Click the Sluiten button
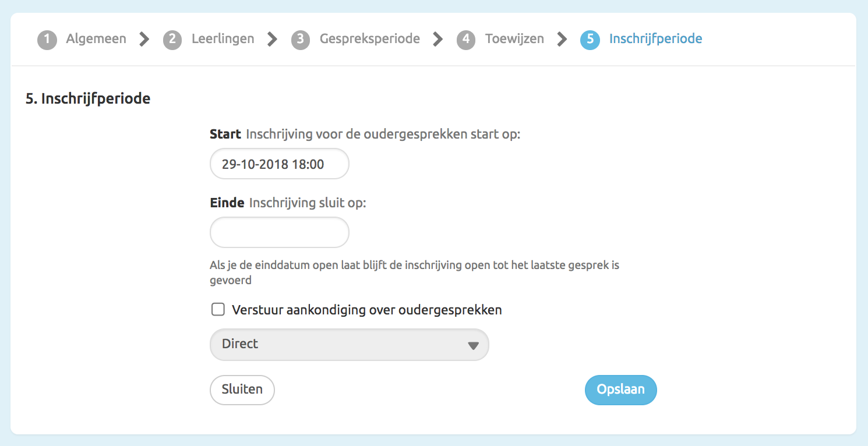This screenshot has width=868, height=446. click(x=242, y=390)
